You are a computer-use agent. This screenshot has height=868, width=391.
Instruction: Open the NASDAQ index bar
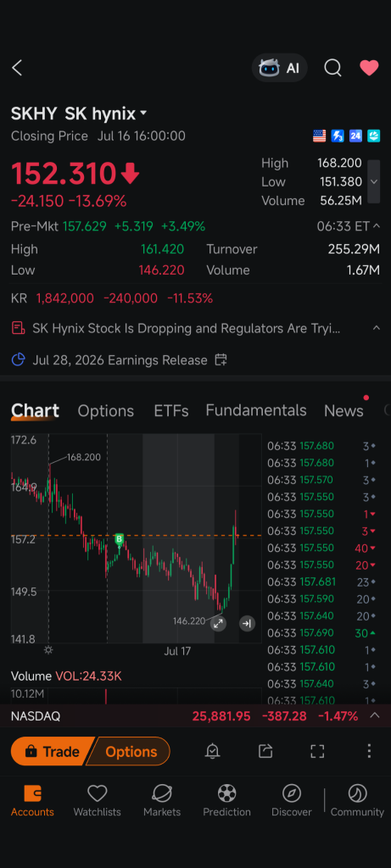195,715
